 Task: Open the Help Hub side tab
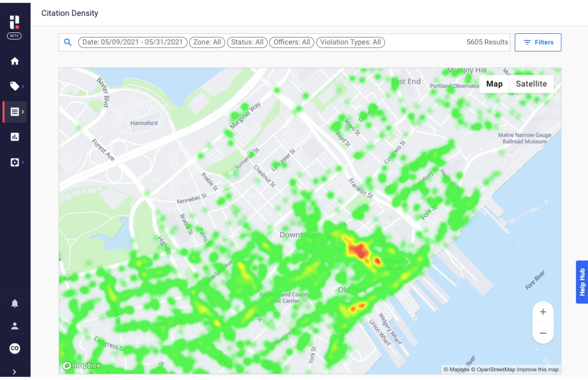(x=582, y=282)
